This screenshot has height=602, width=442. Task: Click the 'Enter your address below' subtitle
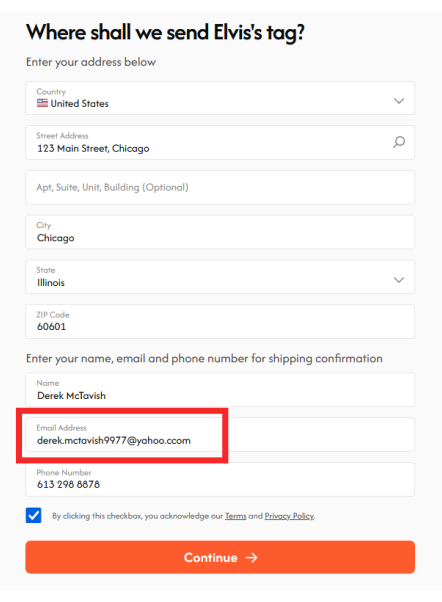91,62
